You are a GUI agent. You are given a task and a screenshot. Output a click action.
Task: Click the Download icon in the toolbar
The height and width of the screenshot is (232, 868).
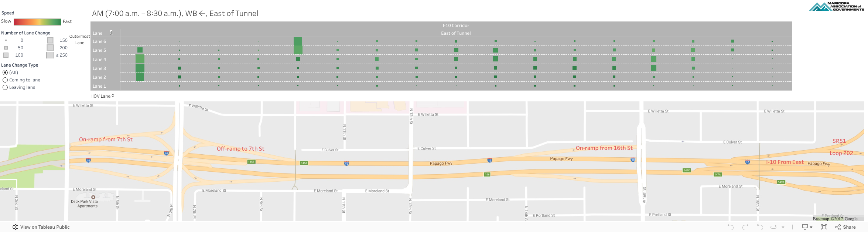point(805,227)
